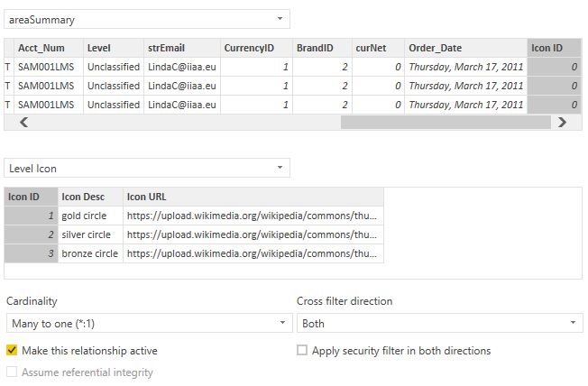Image resolution: width=588 pixels, height=386 pixels.
Task: Click Icon ID value 1 in Level Icon table
Action: 32,216
